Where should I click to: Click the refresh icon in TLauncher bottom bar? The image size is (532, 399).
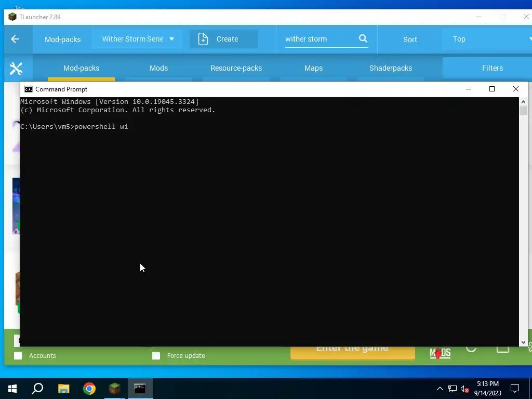471,349
